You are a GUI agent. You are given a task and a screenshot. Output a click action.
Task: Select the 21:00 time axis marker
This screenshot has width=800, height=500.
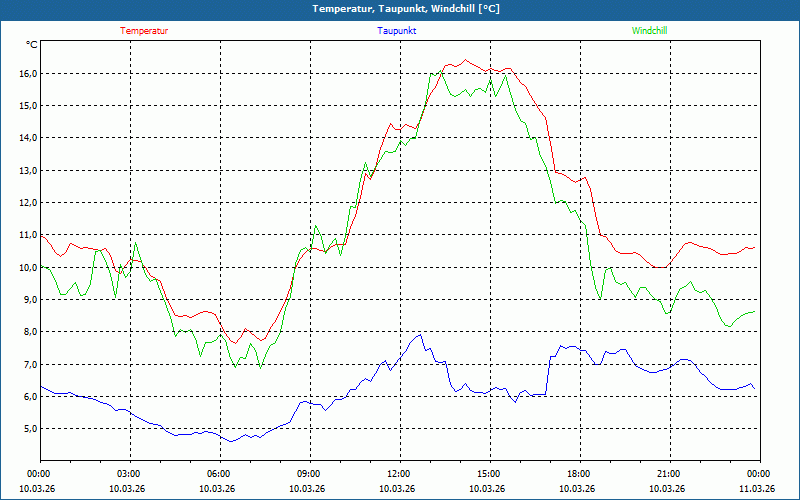coord(669,474)
